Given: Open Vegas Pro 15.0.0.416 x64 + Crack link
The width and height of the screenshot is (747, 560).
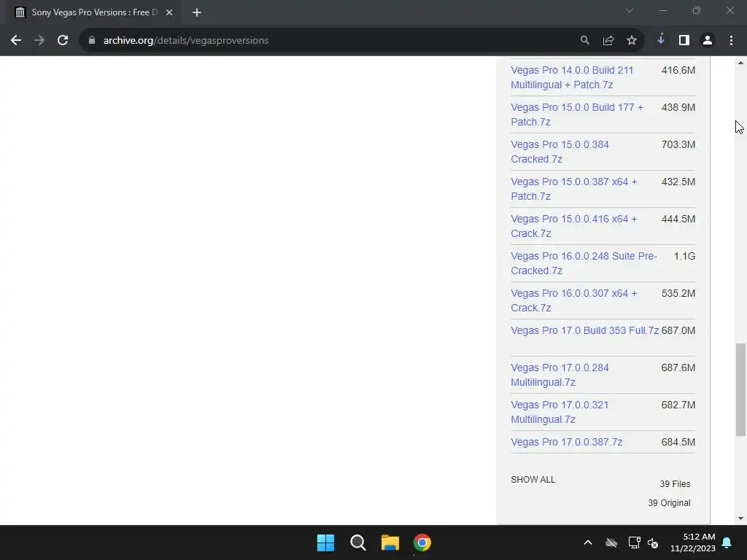Looking at the screenshot, I should pyautogui.click(x=574, y=226).
